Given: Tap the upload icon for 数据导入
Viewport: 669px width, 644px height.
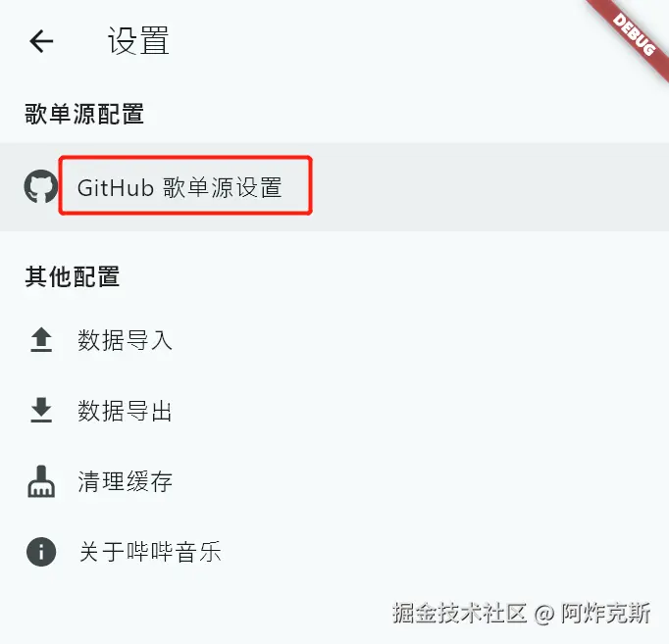Looking at the screenshot, I should pyautogui.click(x=41, y=340).
